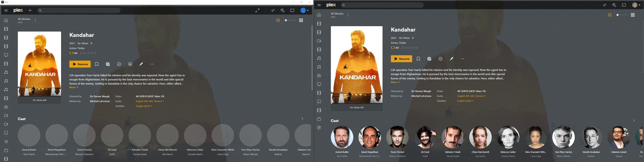Open the hamburger menu in left Plex window
This screenshot has width=644, height=162.
click(6, 10)
